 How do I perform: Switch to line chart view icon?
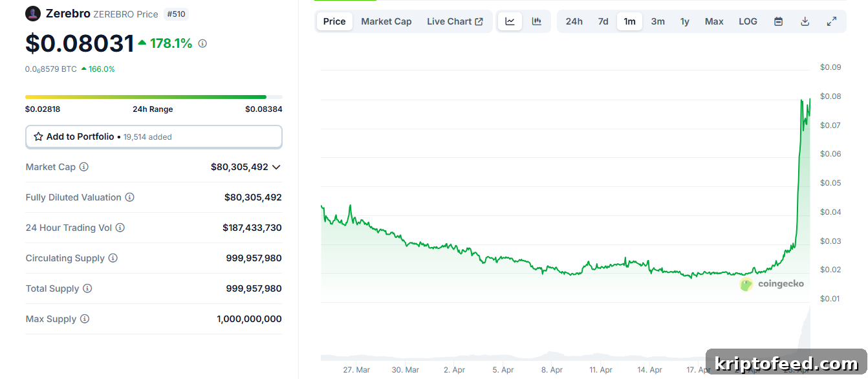coord(510,21)
